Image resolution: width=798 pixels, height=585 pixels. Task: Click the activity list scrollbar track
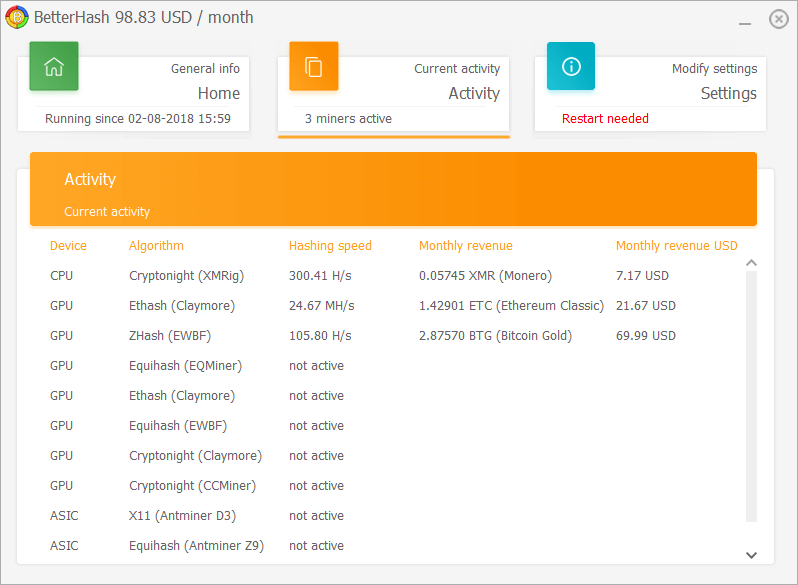coord(751,397)
